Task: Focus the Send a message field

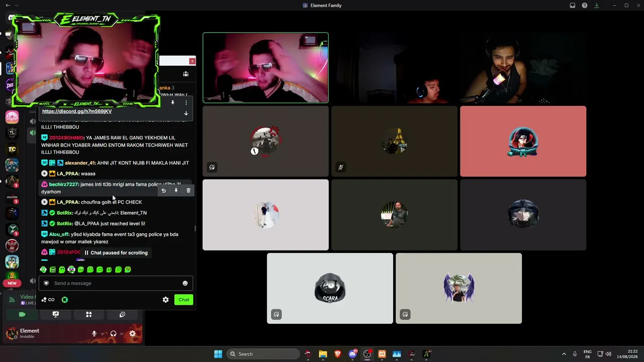Action: point(116,283)
